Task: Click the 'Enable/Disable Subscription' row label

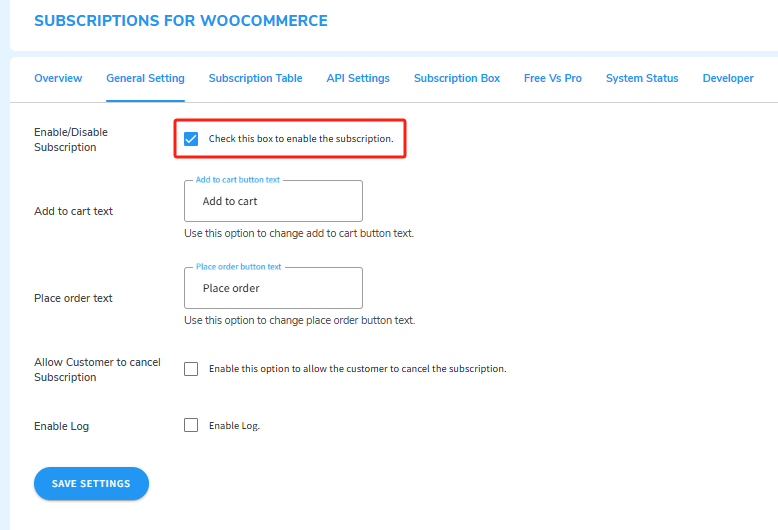Action: tap(71, 139)
